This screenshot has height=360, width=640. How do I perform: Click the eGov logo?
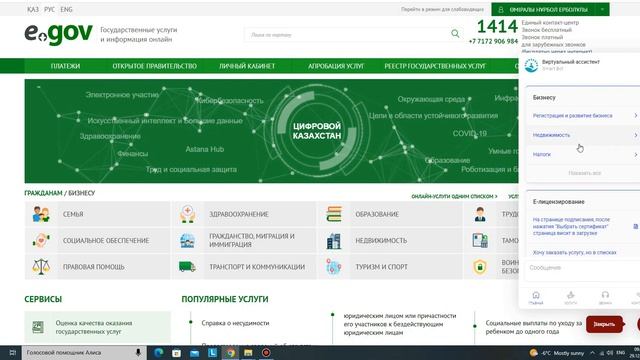(58, 34)
